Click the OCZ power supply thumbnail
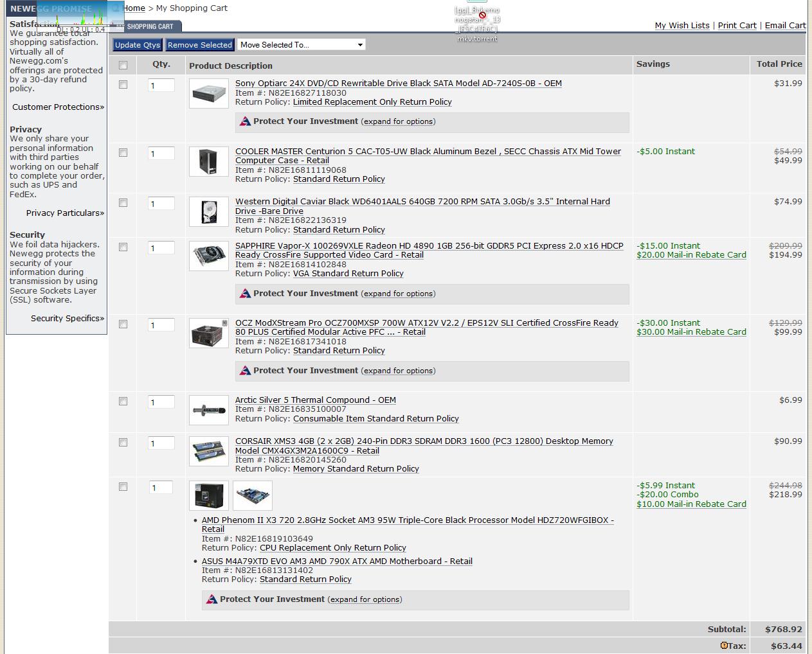The height and width of the screenshot is (654, 812). click(209, 333)
